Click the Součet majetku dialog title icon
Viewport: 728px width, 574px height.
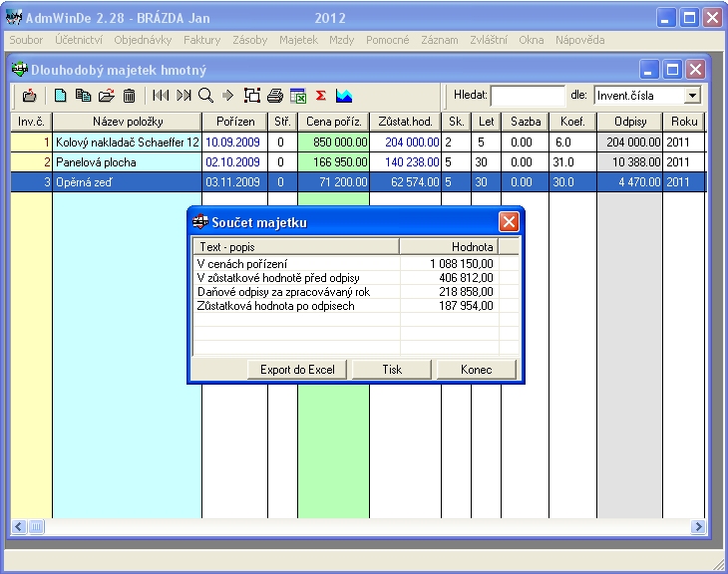(200, 222)
